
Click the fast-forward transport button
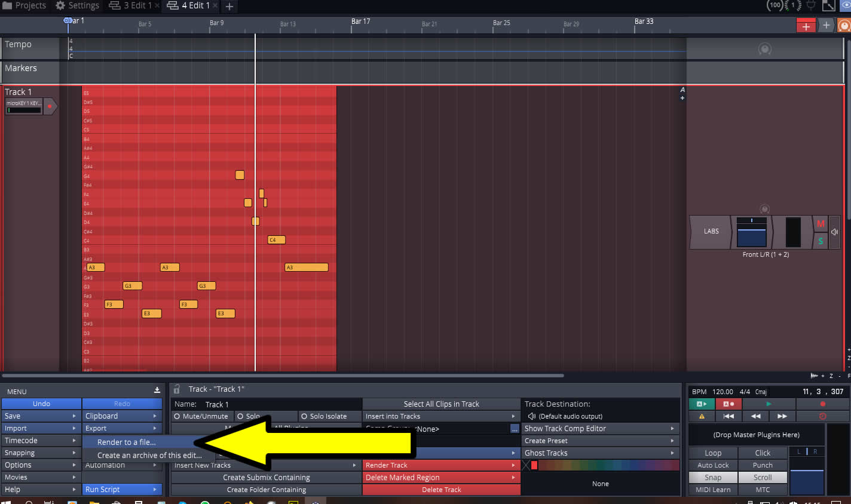pyautogui.click(x=782, y=416)
